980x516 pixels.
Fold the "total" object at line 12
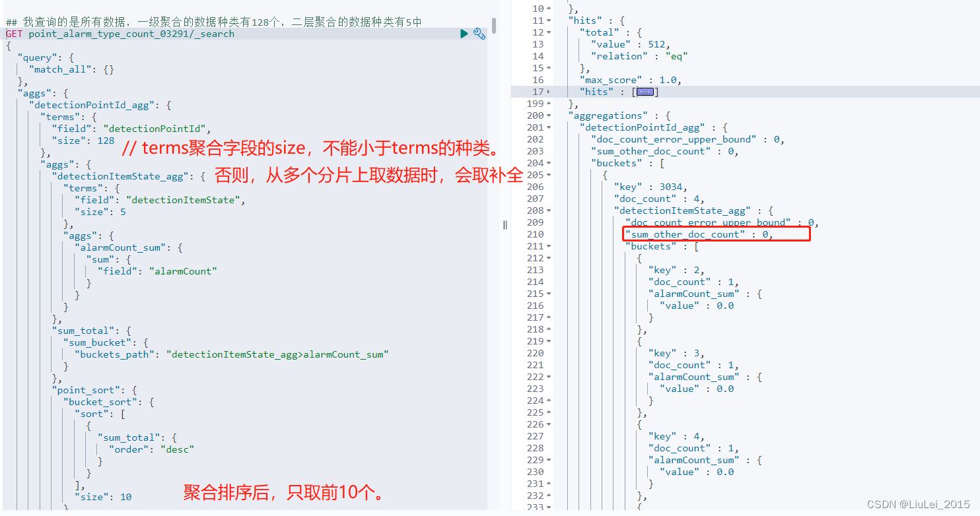coord(549,32)
